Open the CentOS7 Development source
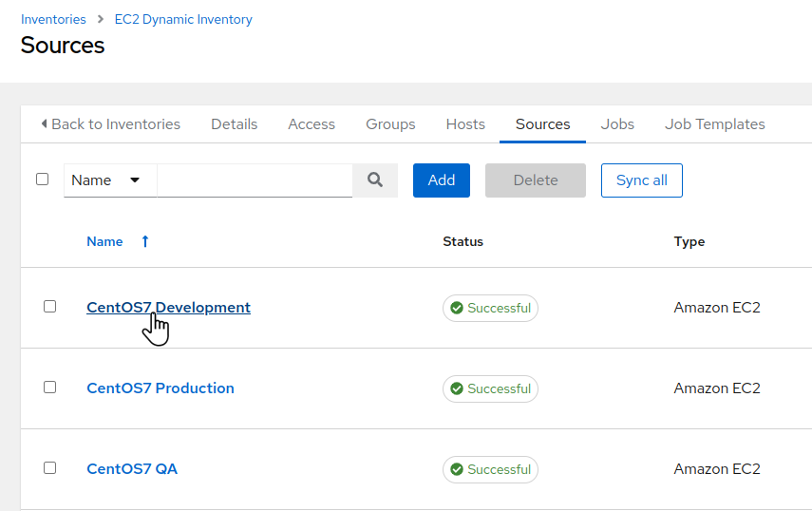Viewport: 812px width, 511px height. coord(168,308)
